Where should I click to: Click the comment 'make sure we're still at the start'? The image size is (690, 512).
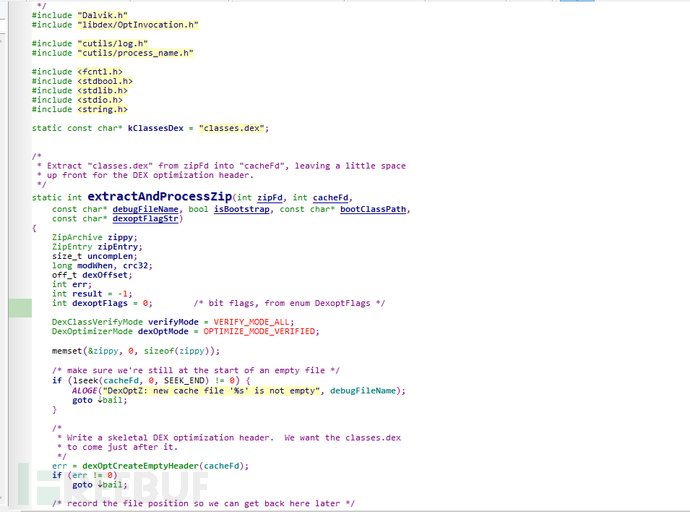pyautogui.click(x=196, y=370)
